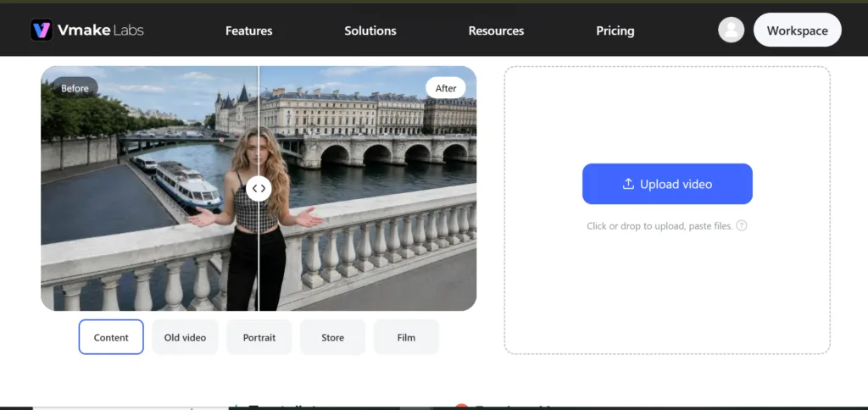Open the user profile avatar icon
868x410 pixels.
[732, 30]
